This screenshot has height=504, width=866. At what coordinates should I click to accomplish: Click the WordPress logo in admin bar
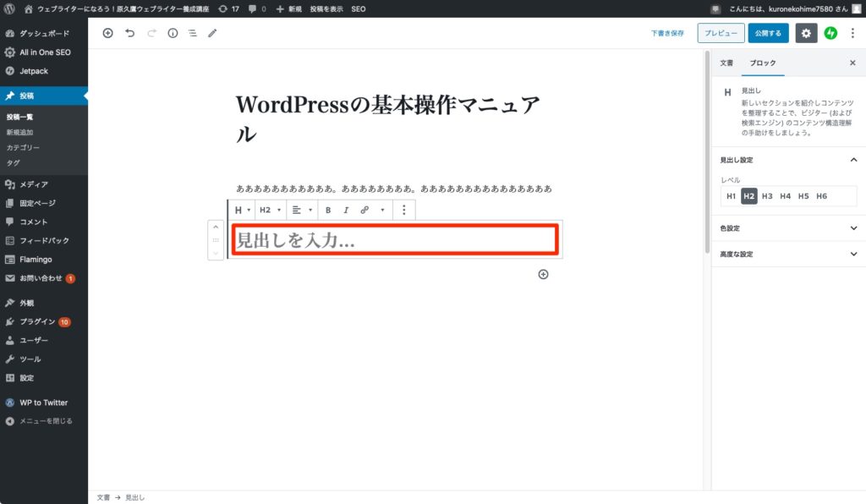9,8
